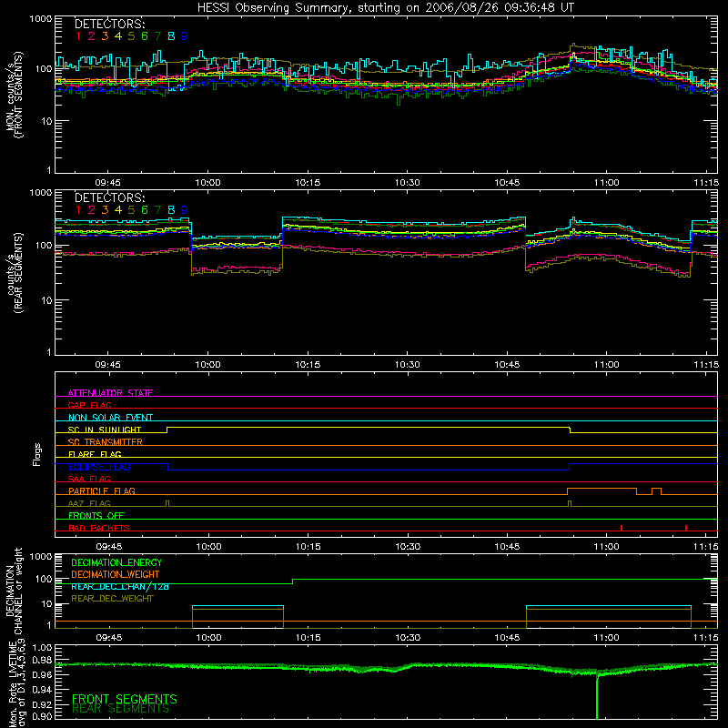Click the ATTENUATOR_STATE flag label
Screen dimensions: 728x728
pos(110,393)
